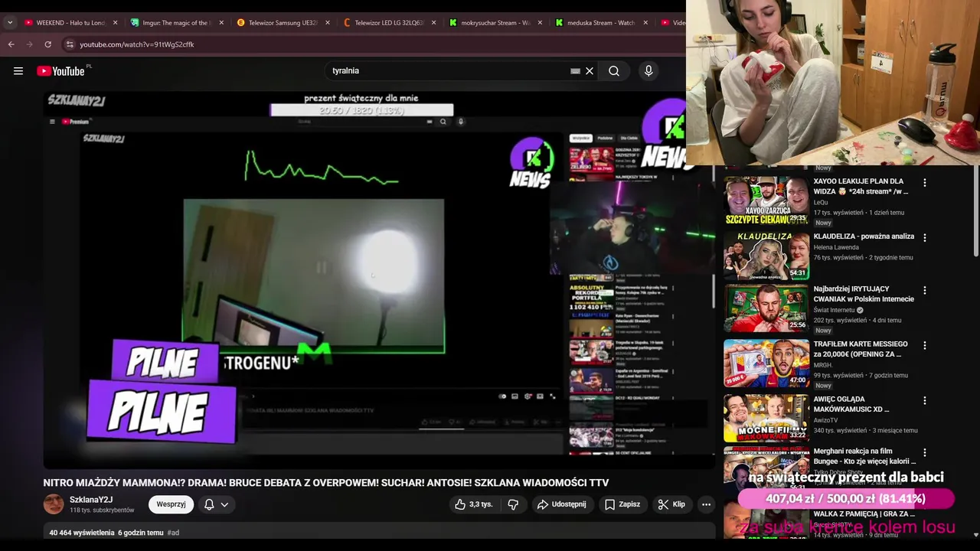Go forward with the browser forward arrow
Screen dimensions: 980x551
tap(30, 44)
